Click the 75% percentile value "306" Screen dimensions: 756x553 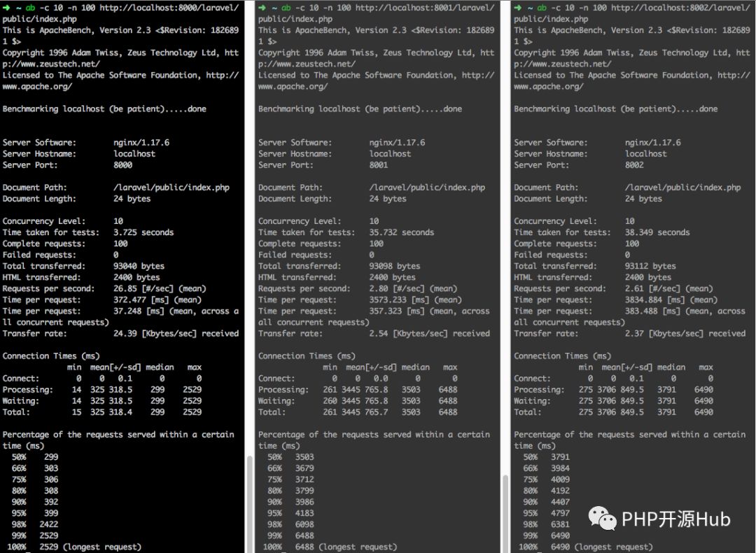pos(51,479)
